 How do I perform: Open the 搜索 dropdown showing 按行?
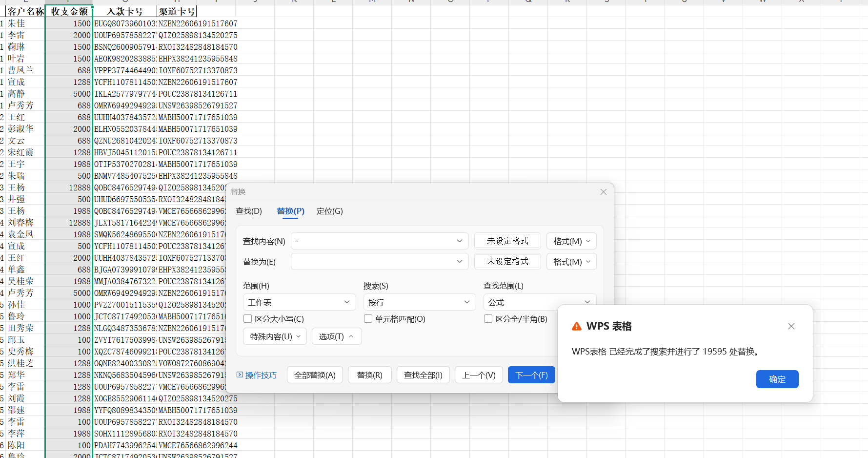click(420, 302)
